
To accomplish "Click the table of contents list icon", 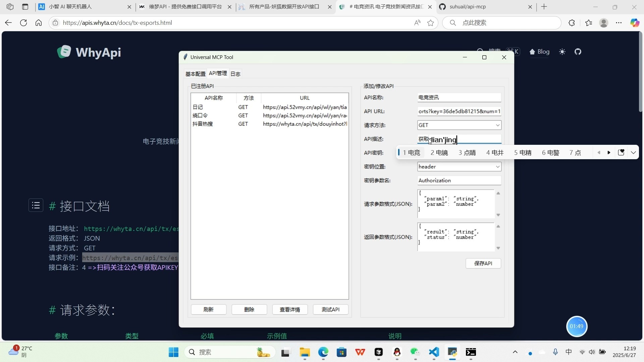I will (36, 205).
